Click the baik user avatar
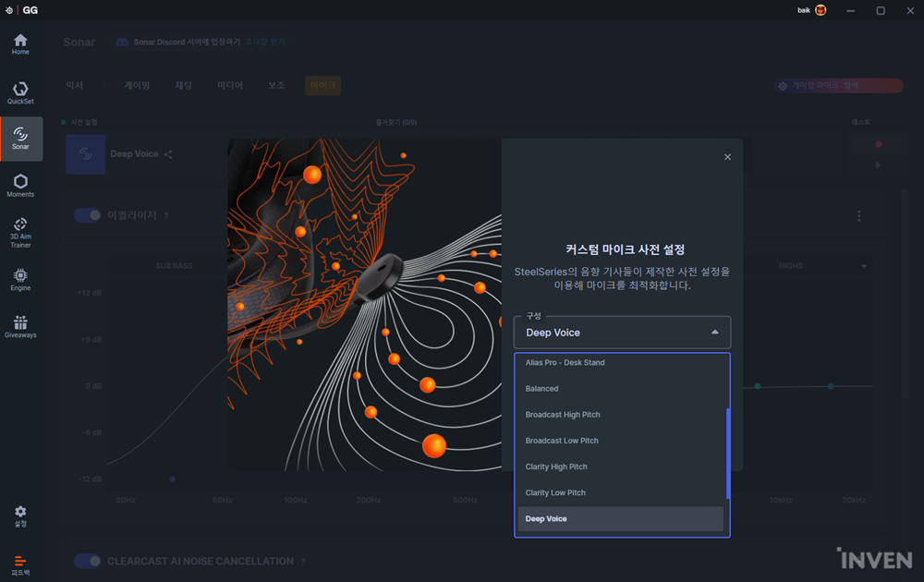Image resolution: width=924 pixels, height=582 pixels. [x=821, y=10]
